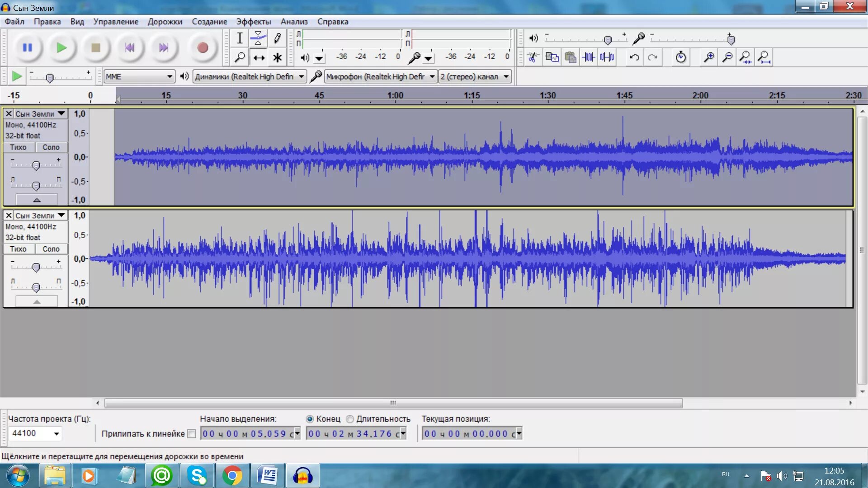Image resolution: width=868 pixels, height=488 pixels.
Task: Select the 'Длительность' radio button
Action: tap(350, 419)
